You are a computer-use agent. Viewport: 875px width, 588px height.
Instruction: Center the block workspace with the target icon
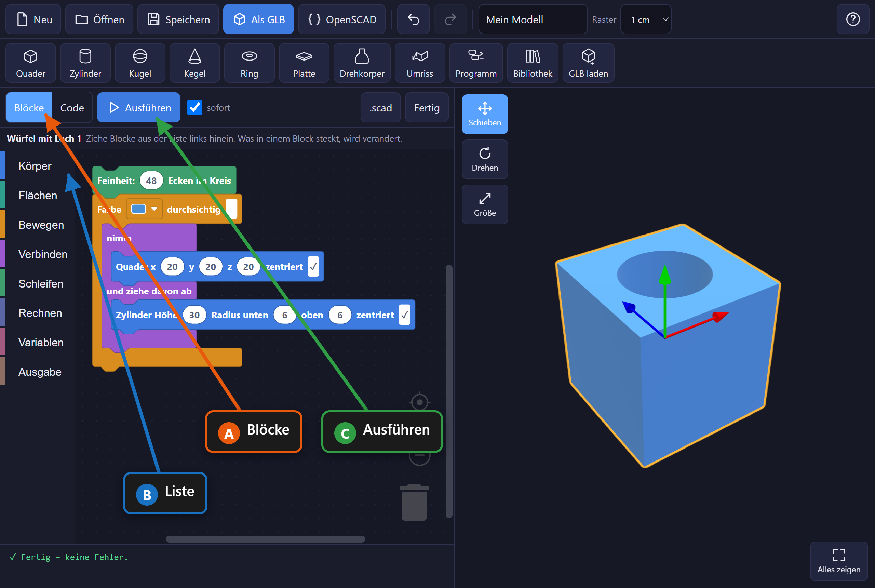[x=419, y=402]
